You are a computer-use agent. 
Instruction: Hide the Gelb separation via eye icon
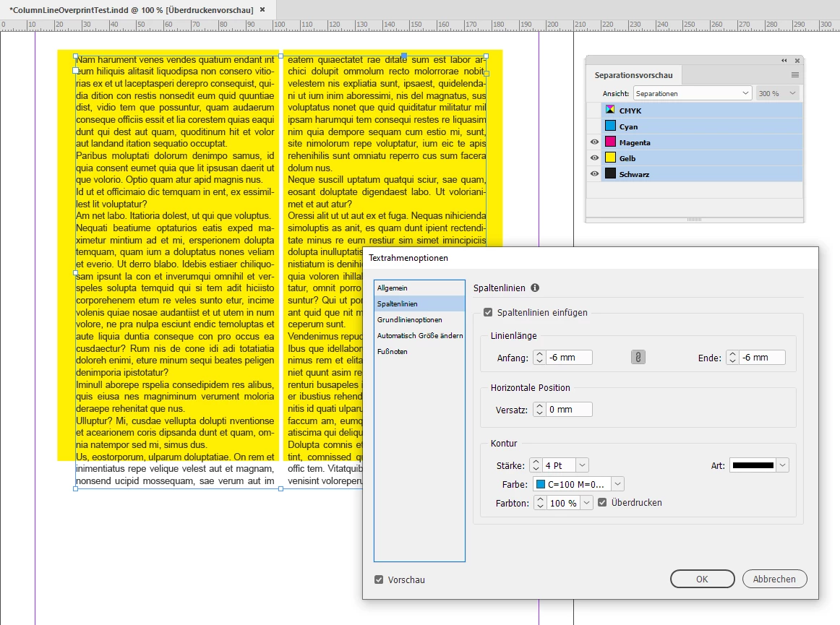click(x=595, y=158)
